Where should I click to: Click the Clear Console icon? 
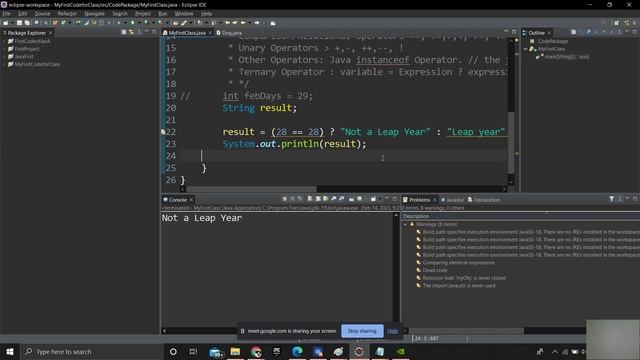pos(310,199)
